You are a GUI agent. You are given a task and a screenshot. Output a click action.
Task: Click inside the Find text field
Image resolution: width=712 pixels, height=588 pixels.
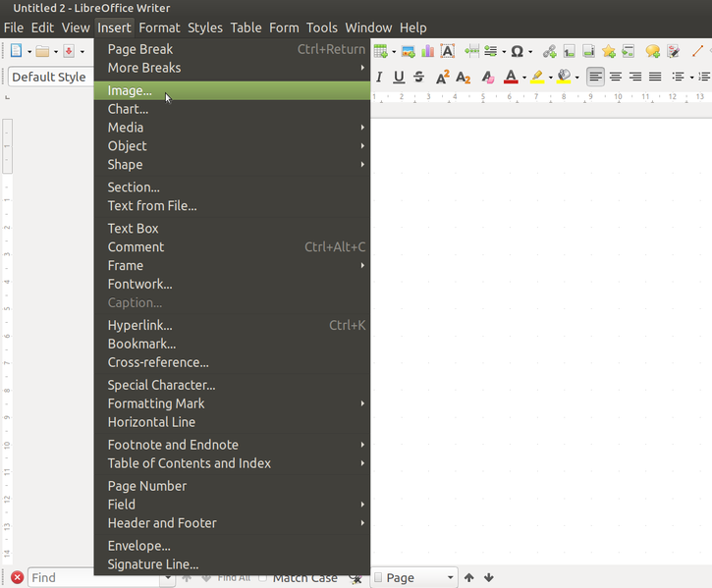[95, 577]
